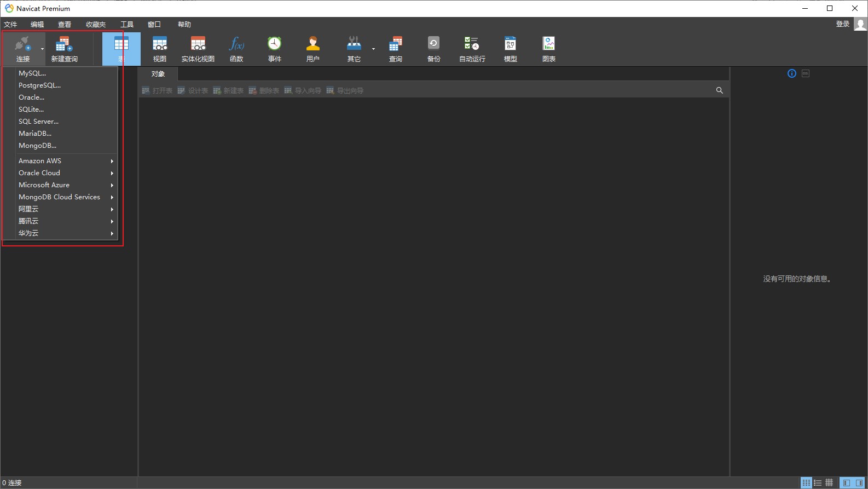
Task: Choose MariaDB... connection type
Action: pos(60,134)
